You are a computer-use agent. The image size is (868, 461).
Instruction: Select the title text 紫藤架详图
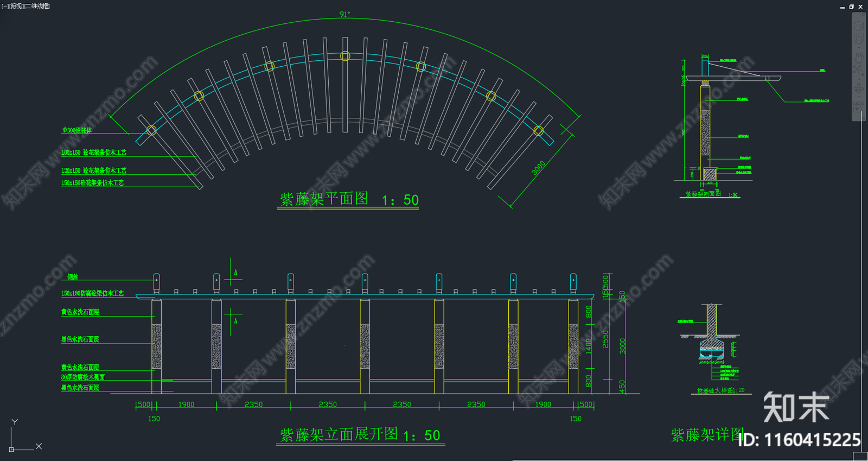(x=707, y=434)
